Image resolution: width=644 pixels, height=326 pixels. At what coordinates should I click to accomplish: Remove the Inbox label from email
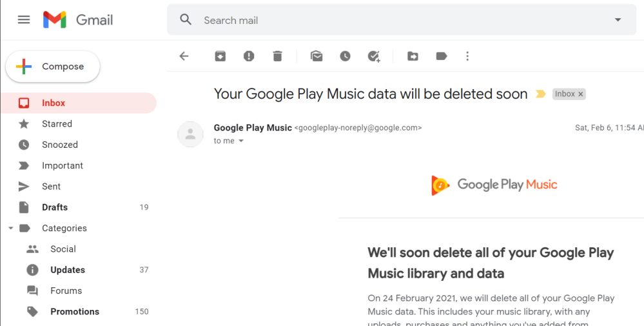click(x=580, y=94)
